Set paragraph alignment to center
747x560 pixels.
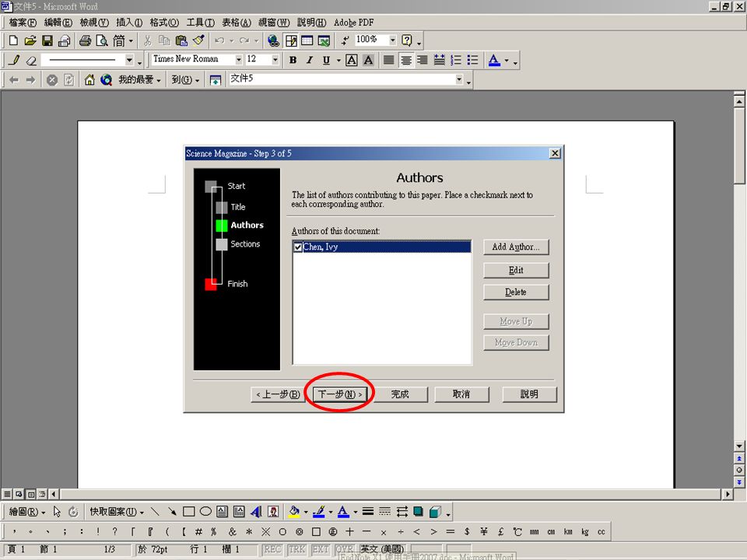tap(406, 61)
